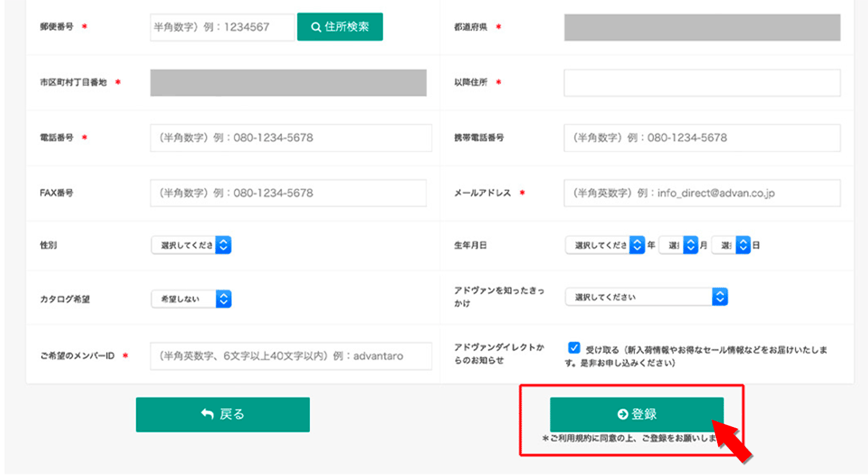
Task: Click the stepper arrows on the birth year selector
Action: pos(636,245)
